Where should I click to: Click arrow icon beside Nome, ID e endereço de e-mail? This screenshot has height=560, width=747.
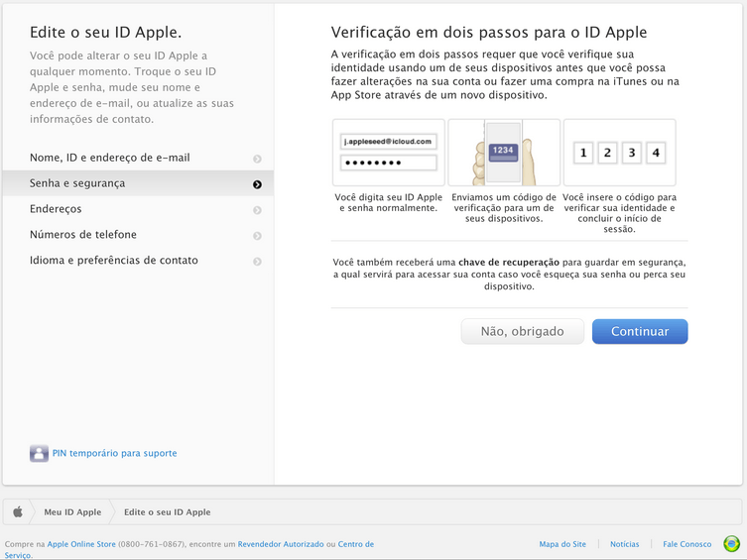point(257,159)
